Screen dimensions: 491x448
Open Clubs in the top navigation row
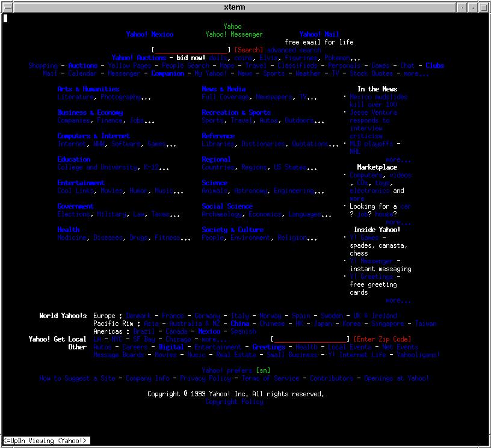[434, 66]
